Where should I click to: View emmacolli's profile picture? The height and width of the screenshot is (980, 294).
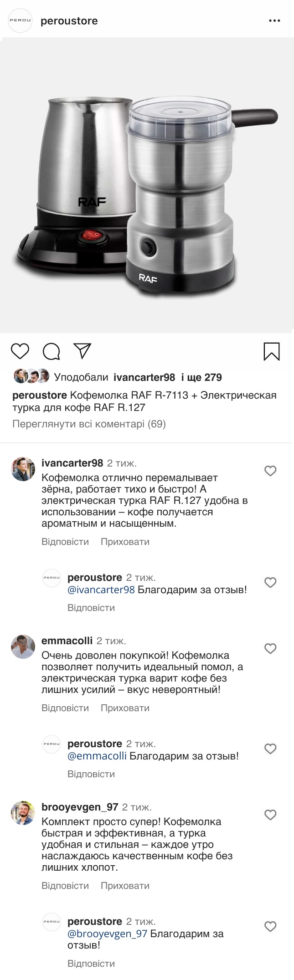tap(23, 646)
